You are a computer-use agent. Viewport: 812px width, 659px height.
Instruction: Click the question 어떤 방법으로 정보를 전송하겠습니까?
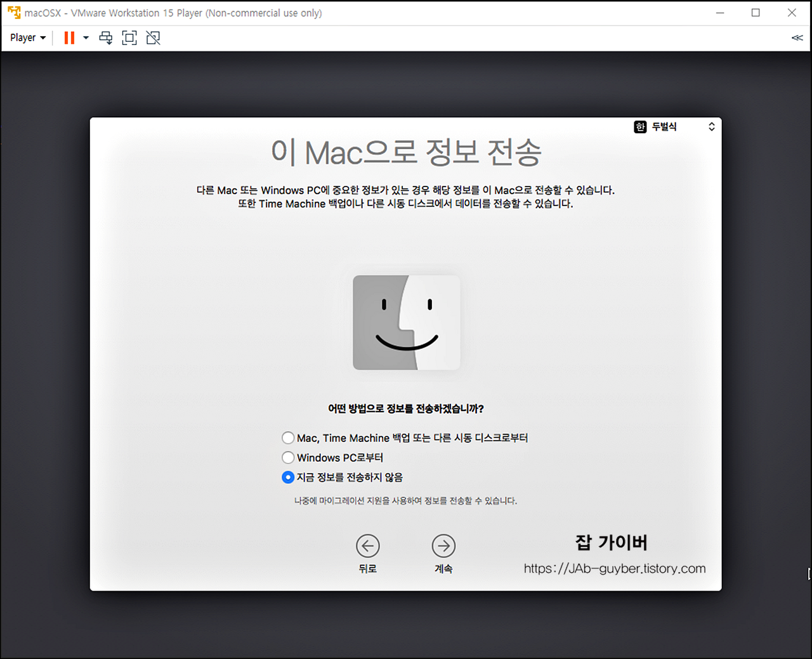pyautogui.click(x=406, y=408)
